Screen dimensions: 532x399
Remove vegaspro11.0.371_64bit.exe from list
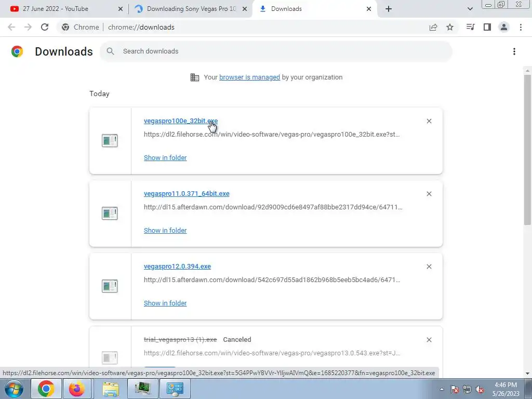tap(429, 194)
